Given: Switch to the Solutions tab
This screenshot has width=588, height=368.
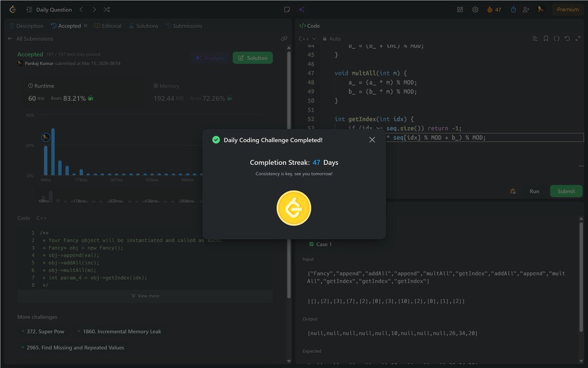Looking at the screenshot, I should pos(143,26).
